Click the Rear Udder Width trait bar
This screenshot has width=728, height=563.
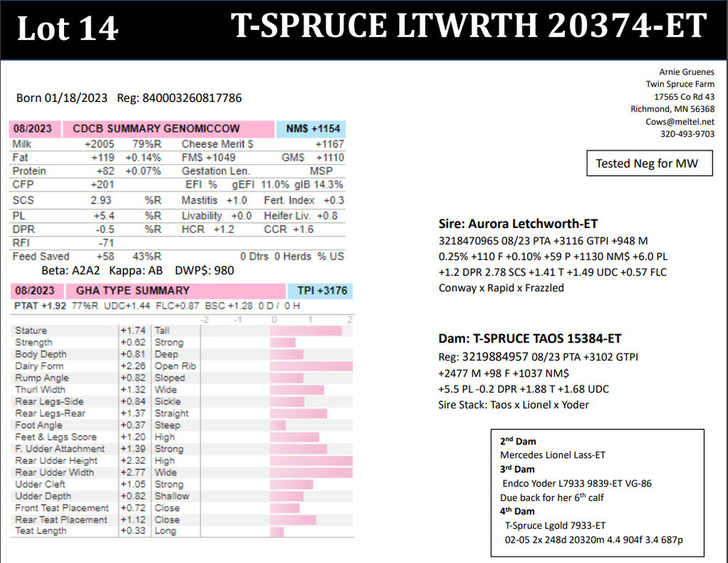coord(311,473)
